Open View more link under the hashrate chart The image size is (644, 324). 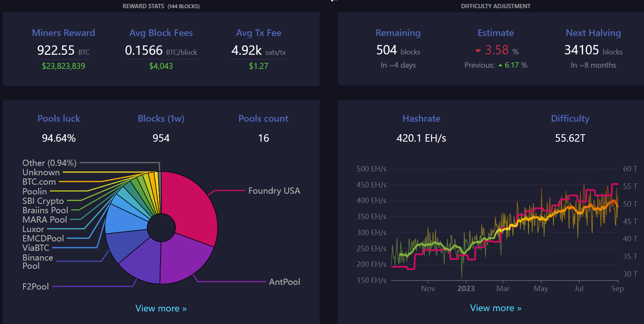click(x=496, y=308)
